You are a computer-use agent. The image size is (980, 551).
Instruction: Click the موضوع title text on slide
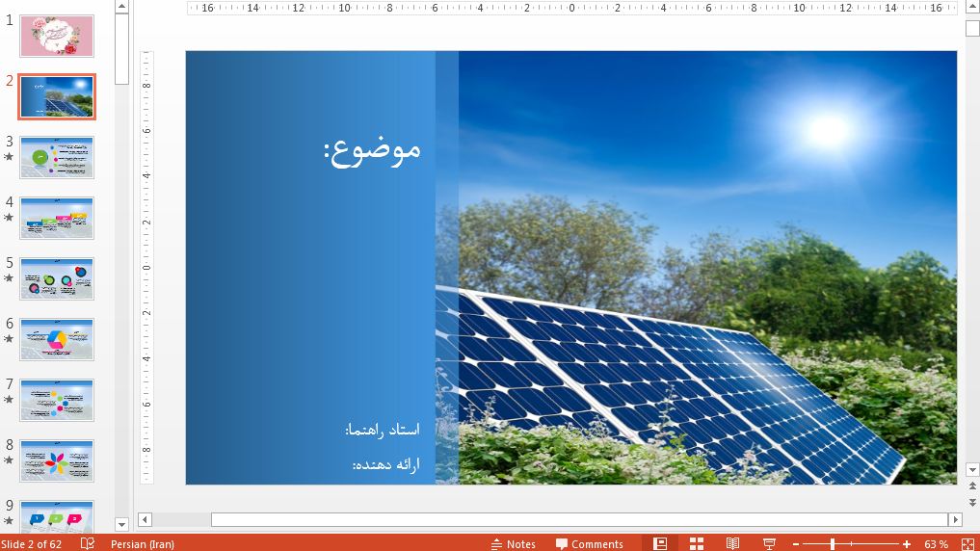(x=372, y=149)
